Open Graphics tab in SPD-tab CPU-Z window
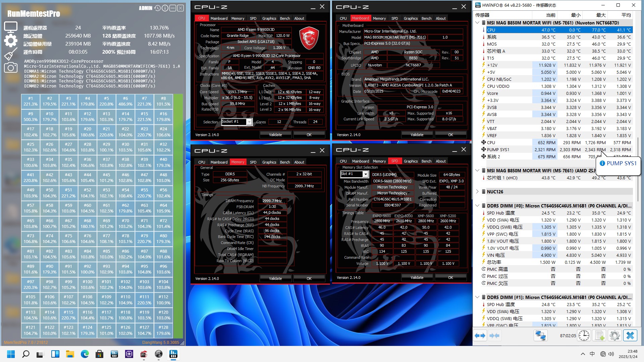Viewport: 644px width, 362px height. (x=411, y=161)
